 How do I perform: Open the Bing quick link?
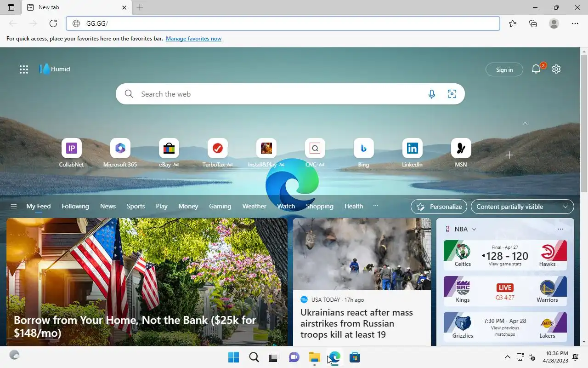363,153
